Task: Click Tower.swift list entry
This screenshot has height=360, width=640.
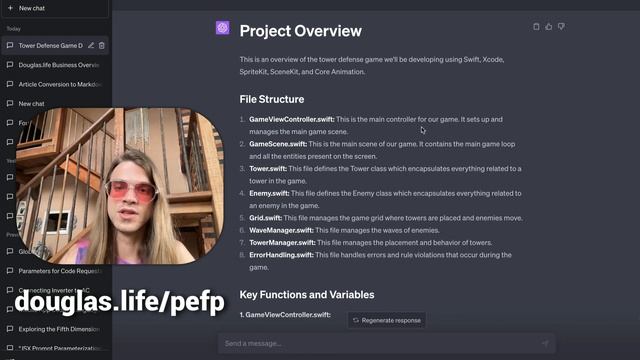Action: (268, 169)
